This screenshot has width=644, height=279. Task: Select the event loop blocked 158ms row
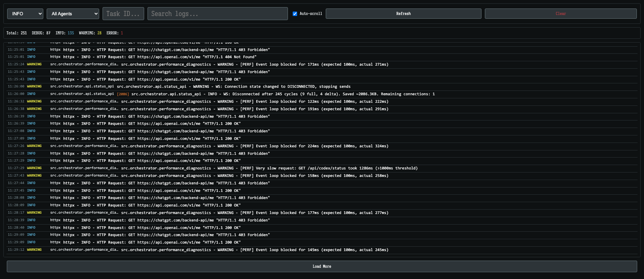(x=322, y=176)
